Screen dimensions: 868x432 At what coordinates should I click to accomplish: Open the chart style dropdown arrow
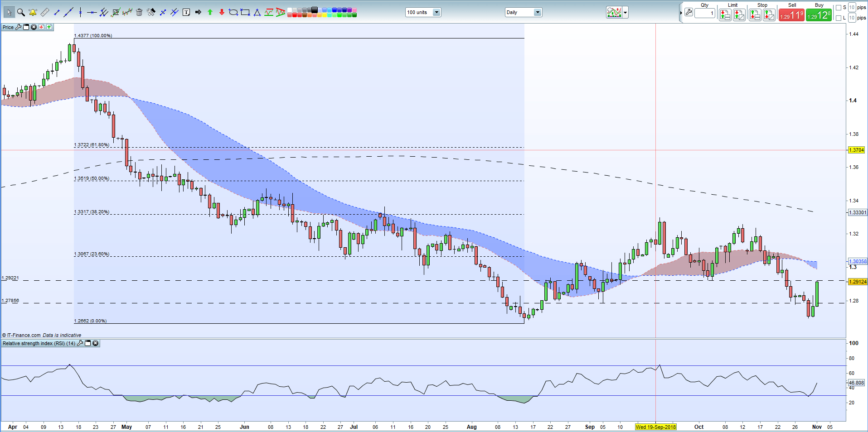click(x=626, y=13)
